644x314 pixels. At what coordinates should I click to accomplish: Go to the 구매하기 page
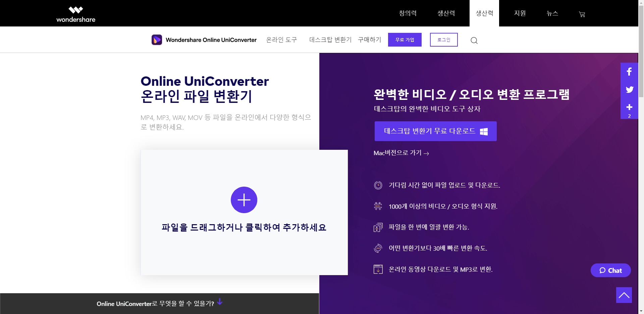point(369,40)
